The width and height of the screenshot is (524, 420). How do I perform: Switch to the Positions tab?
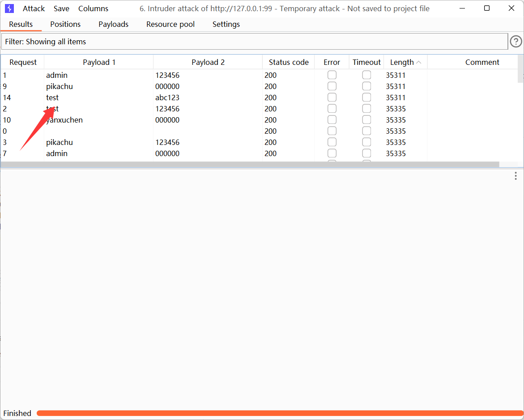pyautogui.click(x=65, y=24)
